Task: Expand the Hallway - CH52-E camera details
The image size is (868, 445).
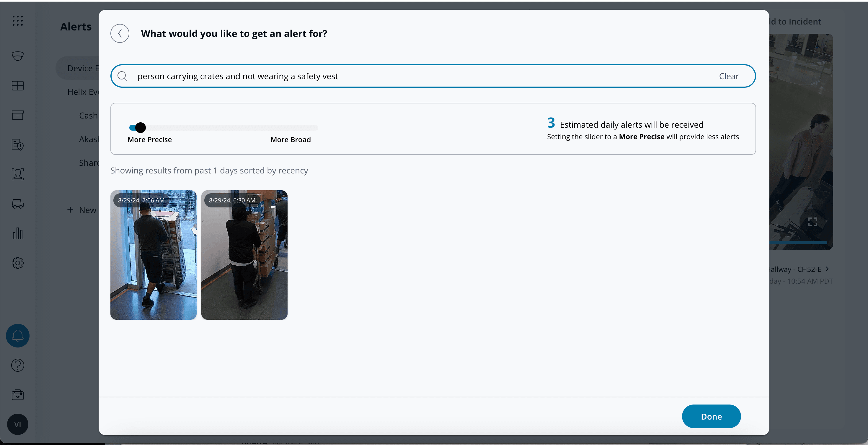Action: (x=828, y=269)
